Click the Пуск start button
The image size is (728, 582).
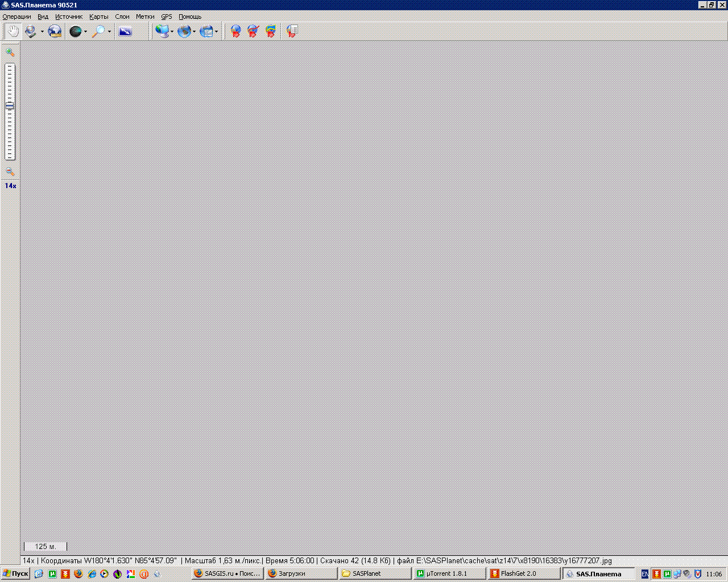pyautogui.click(x=15, y=573)
